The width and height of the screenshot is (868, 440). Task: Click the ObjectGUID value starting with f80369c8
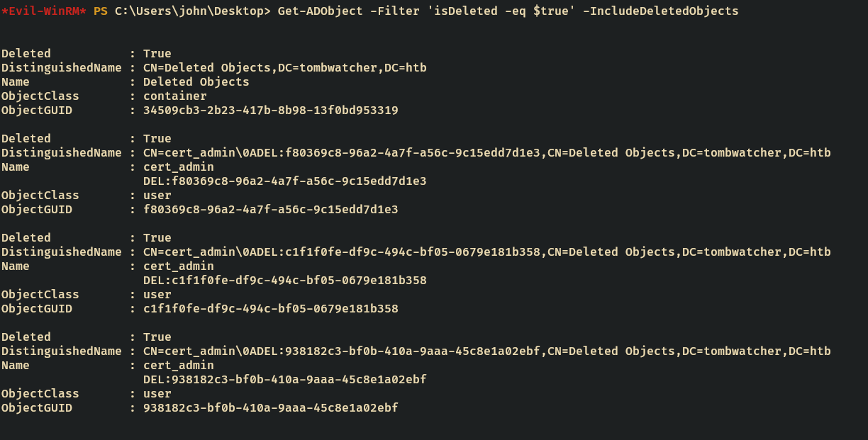[x=270, y=210]
